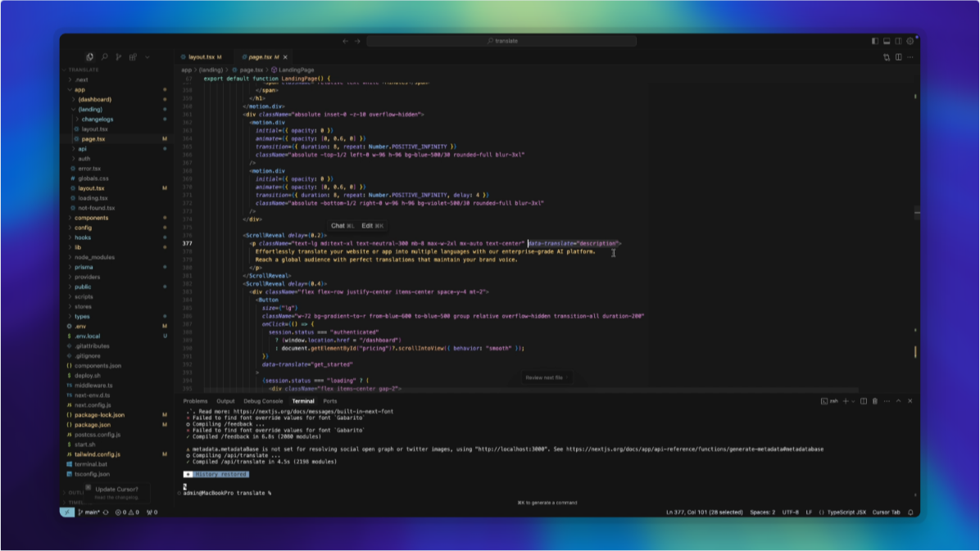Toggle the bottom panel layout icon
This screenshot has height=551, width=980.
point(887,41)
